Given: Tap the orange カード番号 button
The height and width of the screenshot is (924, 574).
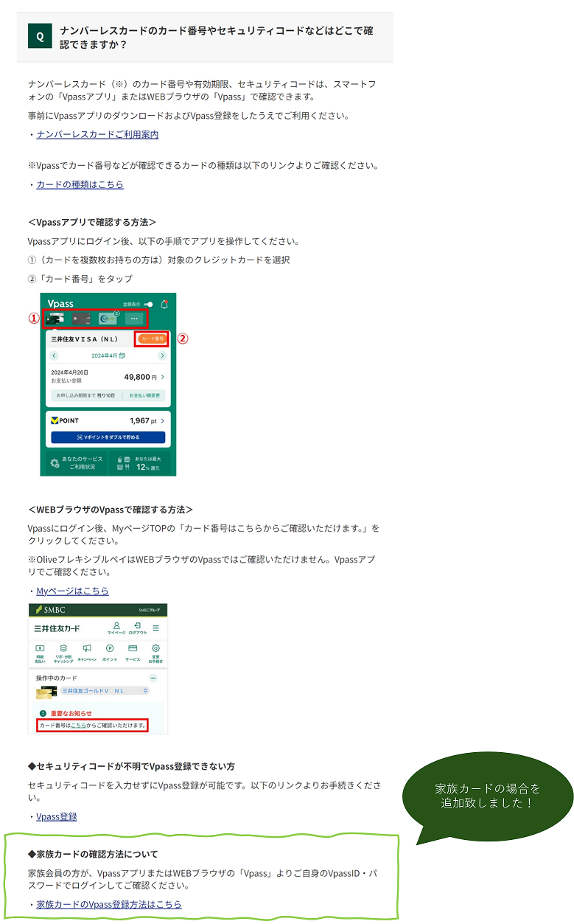Looking at the screenshot, I should [x=152, y=338].
